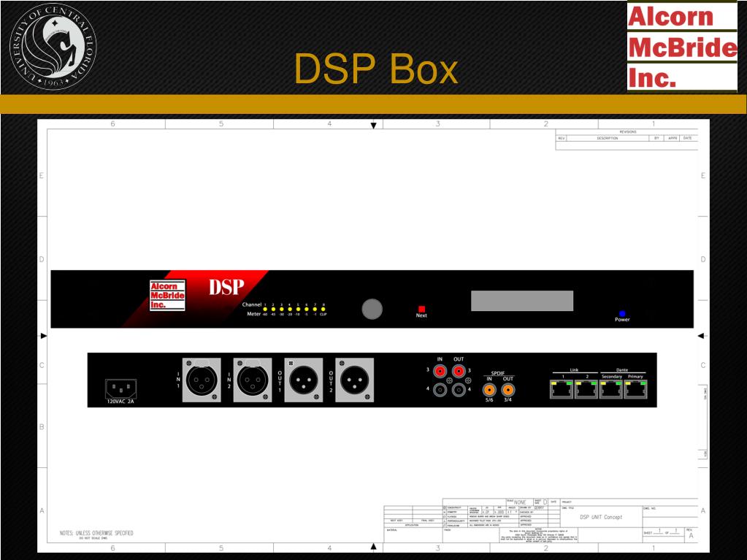Click the 120VAC 2A power inlet

(x=121, y=388)
